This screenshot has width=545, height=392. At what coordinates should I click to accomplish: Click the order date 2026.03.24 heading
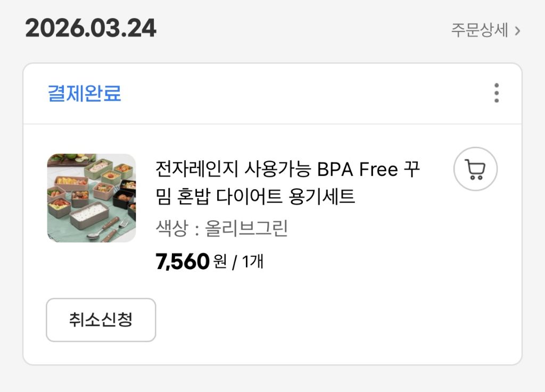[90, 28]
